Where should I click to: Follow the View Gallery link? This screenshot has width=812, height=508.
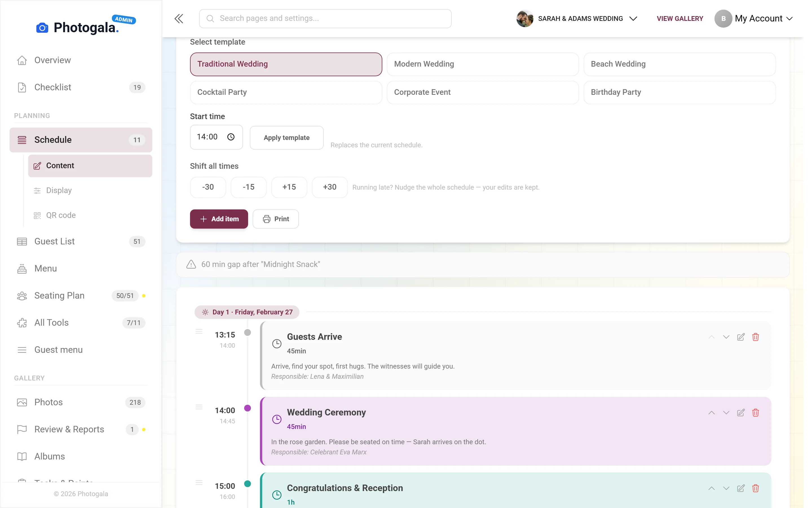tap(680, 18)
